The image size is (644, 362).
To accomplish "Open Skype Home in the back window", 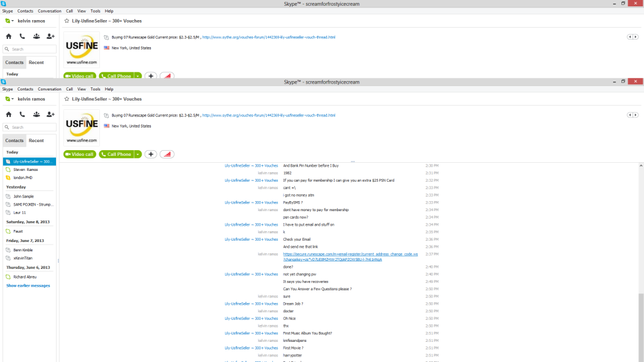I will click(9, 36).
